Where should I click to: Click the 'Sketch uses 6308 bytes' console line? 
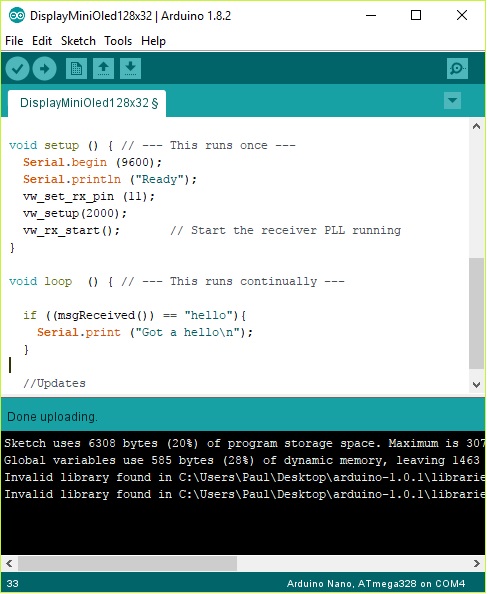[243, 443]
